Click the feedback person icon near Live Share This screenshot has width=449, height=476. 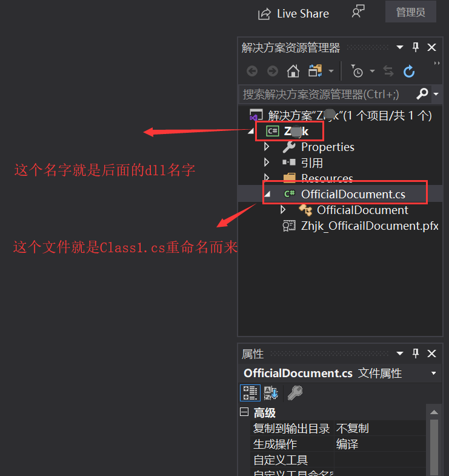(358, 12)
